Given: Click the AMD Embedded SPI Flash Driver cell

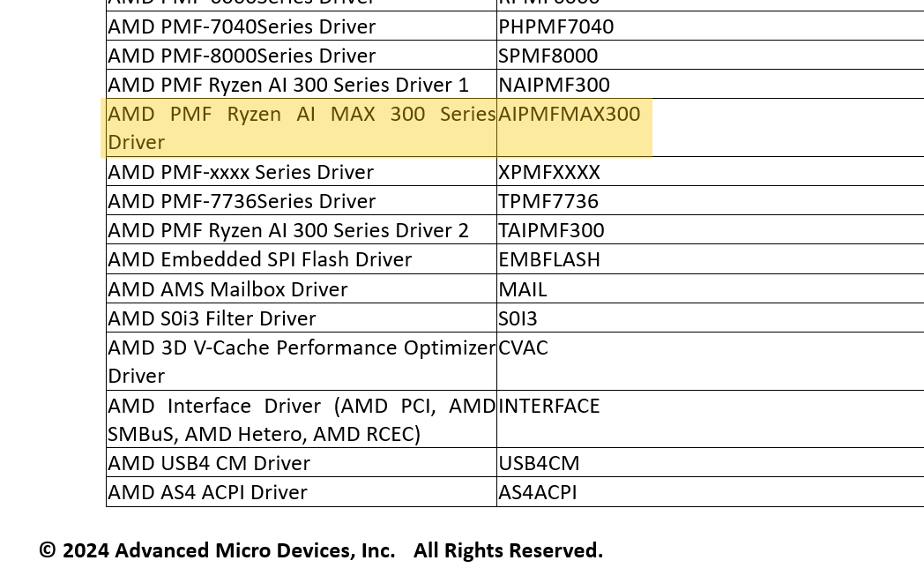Looking at the screenshot, I should [259, 259].
